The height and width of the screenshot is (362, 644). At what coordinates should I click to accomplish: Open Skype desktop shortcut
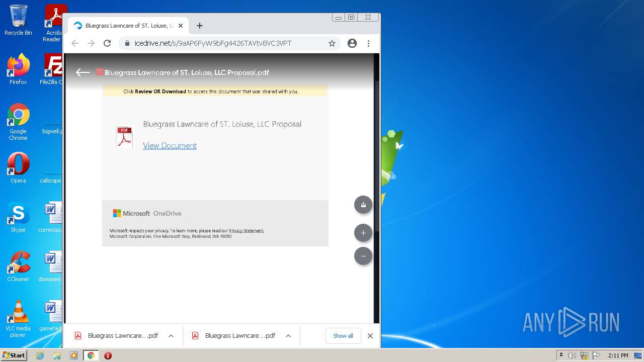18,217
